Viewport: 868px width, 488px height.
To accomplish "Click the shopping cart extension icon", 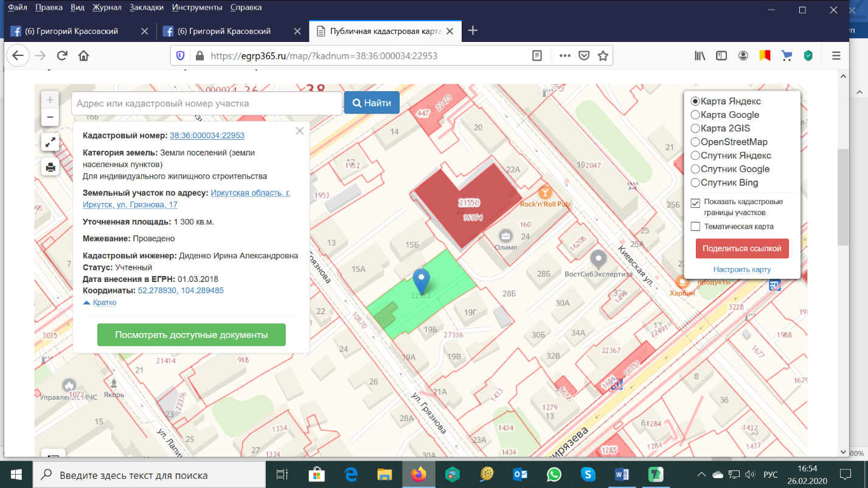I will click(x=786, y=55).
